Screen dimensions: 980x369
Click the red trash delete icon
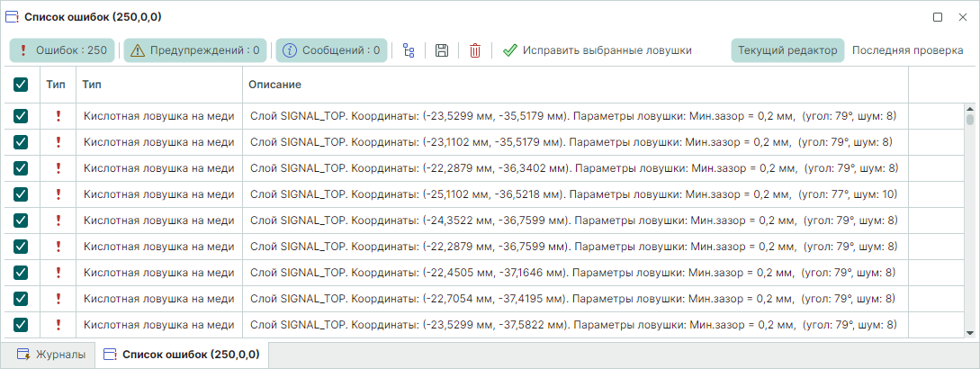tap(475, 50)
